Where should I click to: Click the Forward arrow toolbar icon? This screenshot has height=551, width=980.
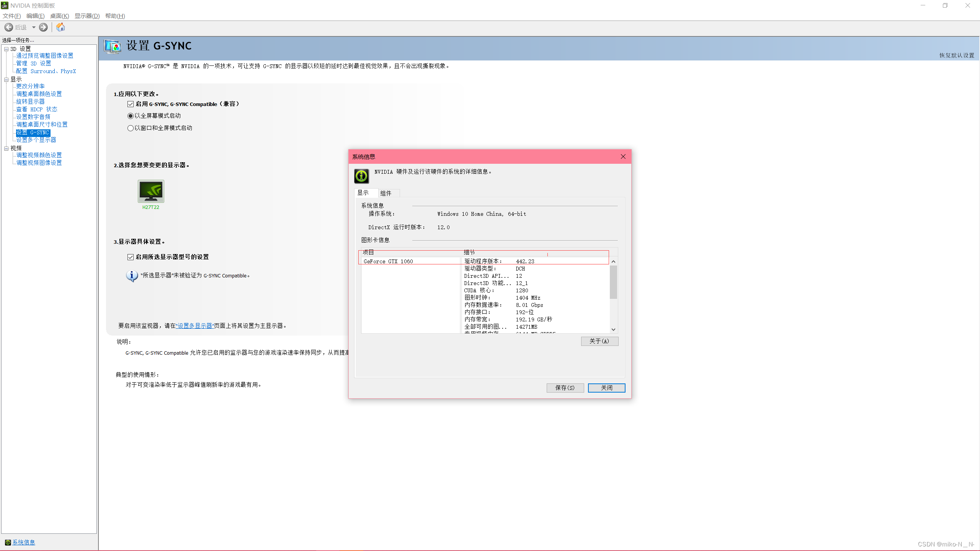43,27
